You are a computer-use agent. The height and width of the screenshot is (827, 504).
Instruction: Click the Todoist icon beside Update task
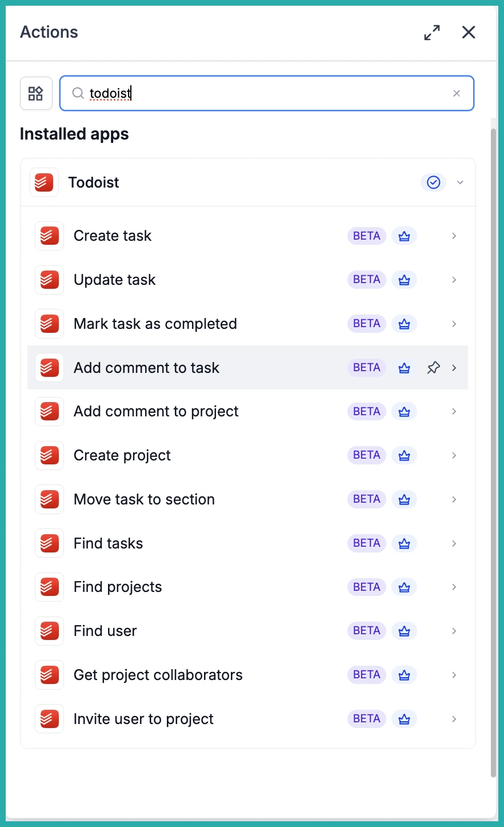click(x=49, y=280)
